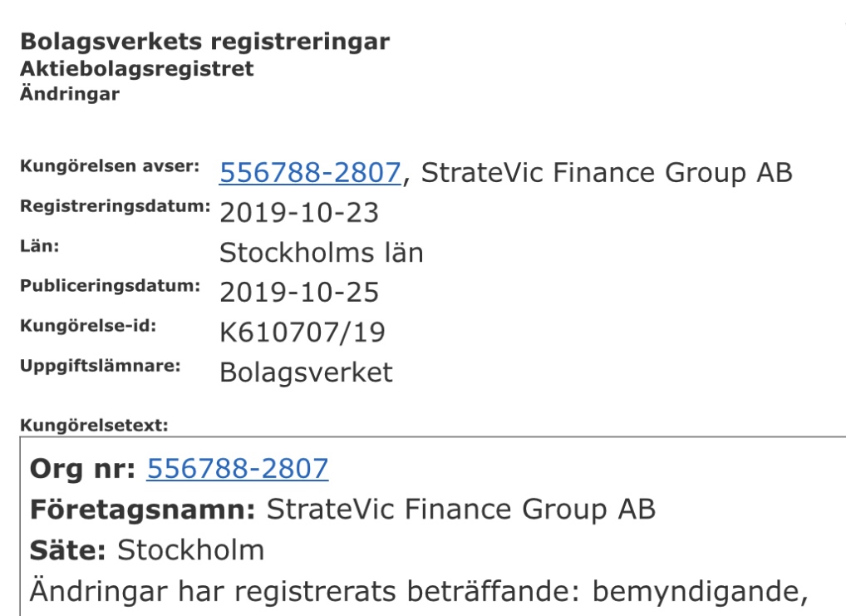Click the Bolagsverkets registreringar heading
The image size is (846, 616).
pyautogui.click(x=205, y=42)
